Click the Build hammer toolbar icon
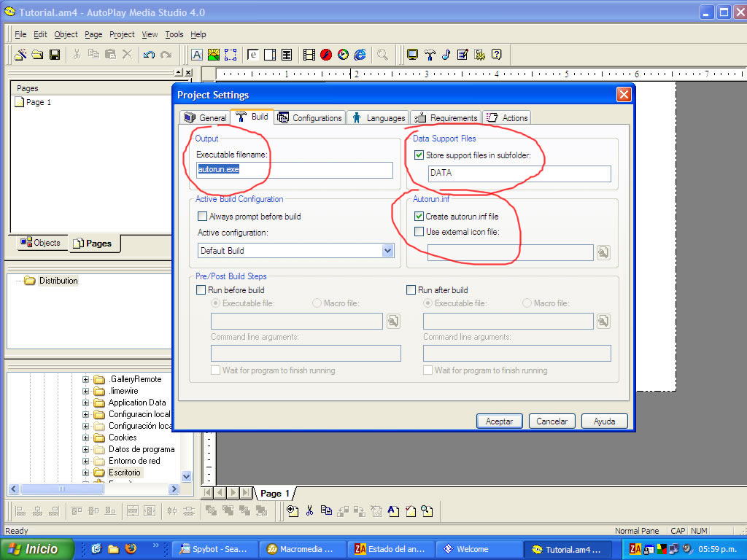This screenshot has height=560, width=747. pyautogui.click(x=430, y=55)
